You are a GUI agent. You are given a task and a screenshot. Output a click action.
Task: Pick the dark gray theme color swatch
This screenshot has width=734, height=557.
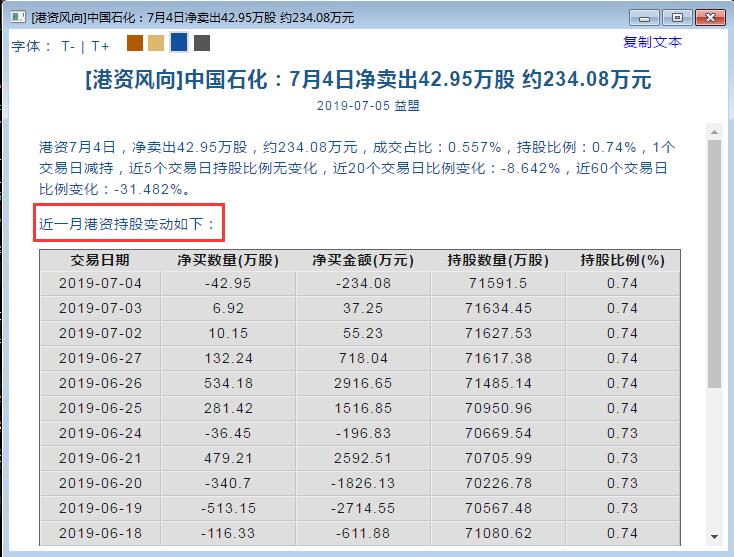click(202, 43)
